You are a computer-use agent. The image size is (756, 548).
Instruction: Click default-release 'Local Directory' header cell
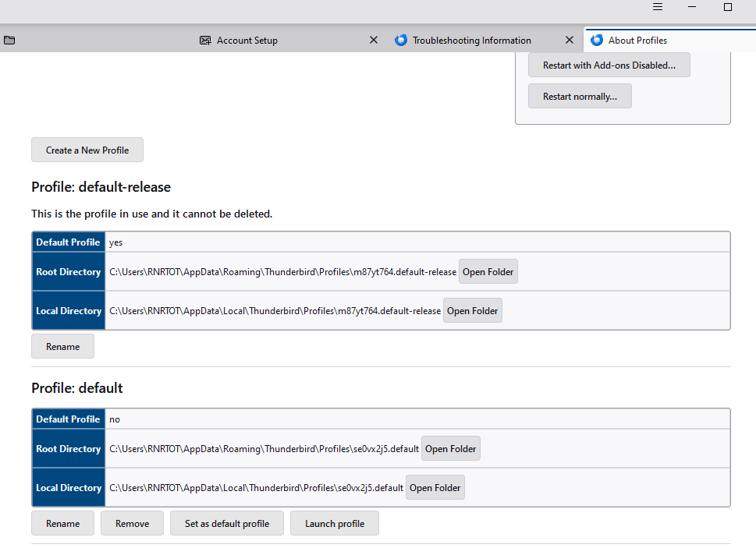(x=69, y=310)
